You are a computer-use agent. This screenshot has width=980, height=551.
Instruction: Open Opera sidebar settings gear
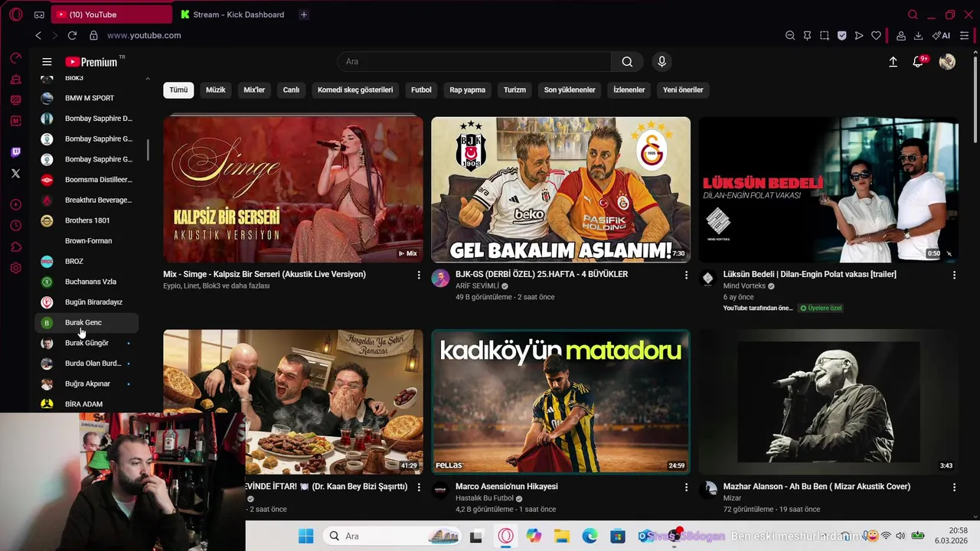point(16,268)
